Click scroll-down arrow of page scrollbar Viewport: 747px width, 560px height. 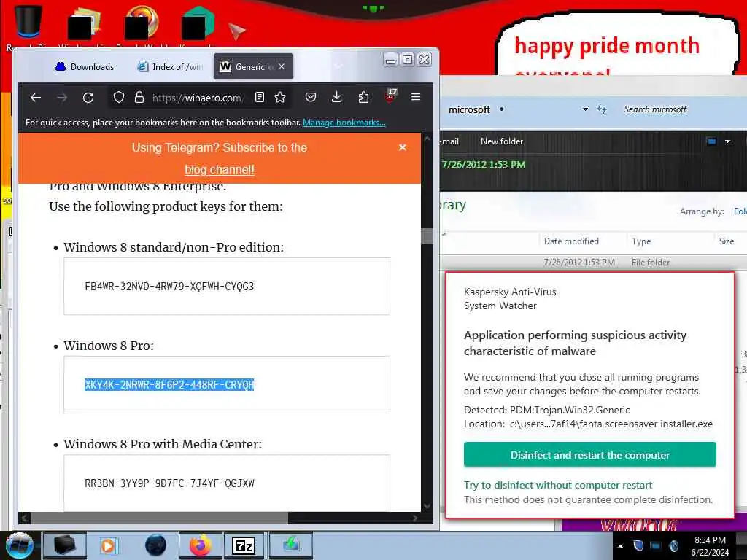(x=427, y=506)
